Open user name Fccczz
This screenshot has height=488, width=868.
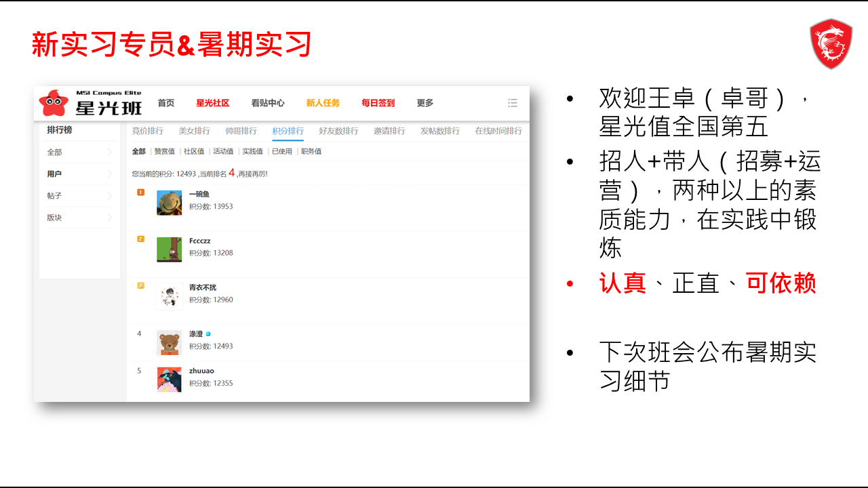(200, 241)
